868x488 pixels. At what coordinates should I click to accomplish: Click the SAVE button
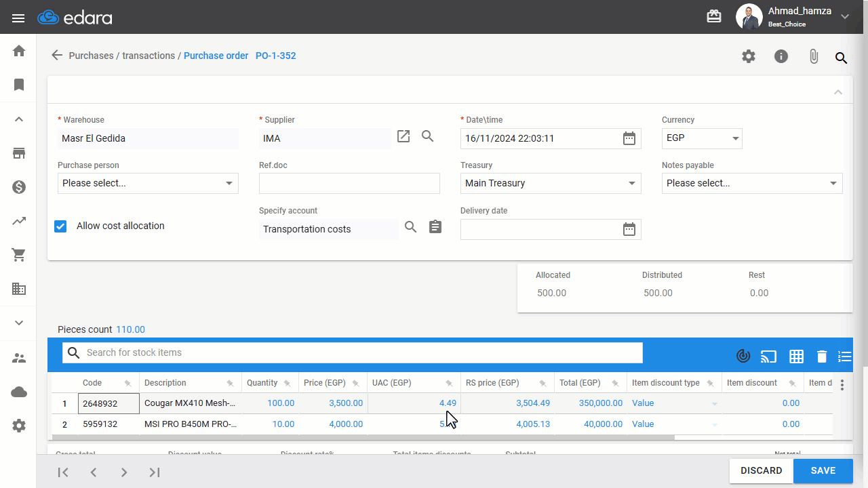[x=823, y=470]
